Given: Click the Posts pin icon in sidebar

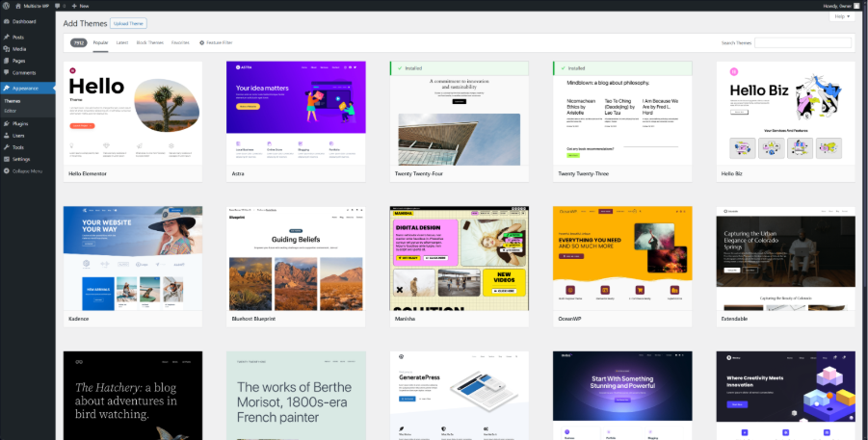Looking at the screenshot, I should tap(6, 38).
